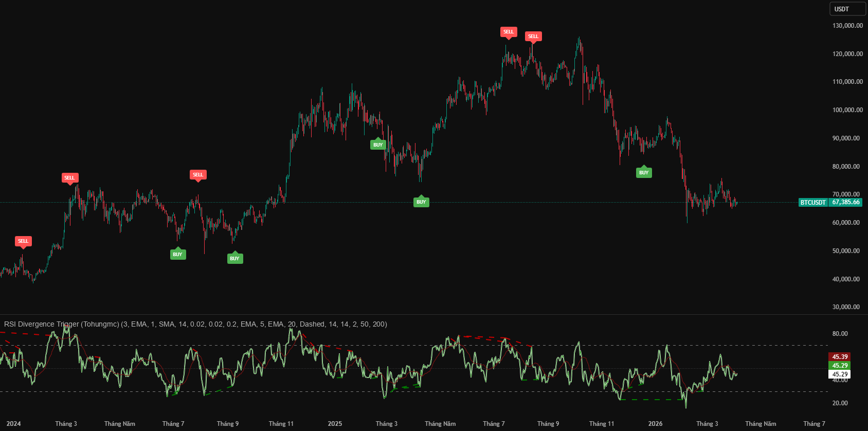Open the USDT currency selector
The height and width of the screenshot is (431, 868).
tap(847, 9)
